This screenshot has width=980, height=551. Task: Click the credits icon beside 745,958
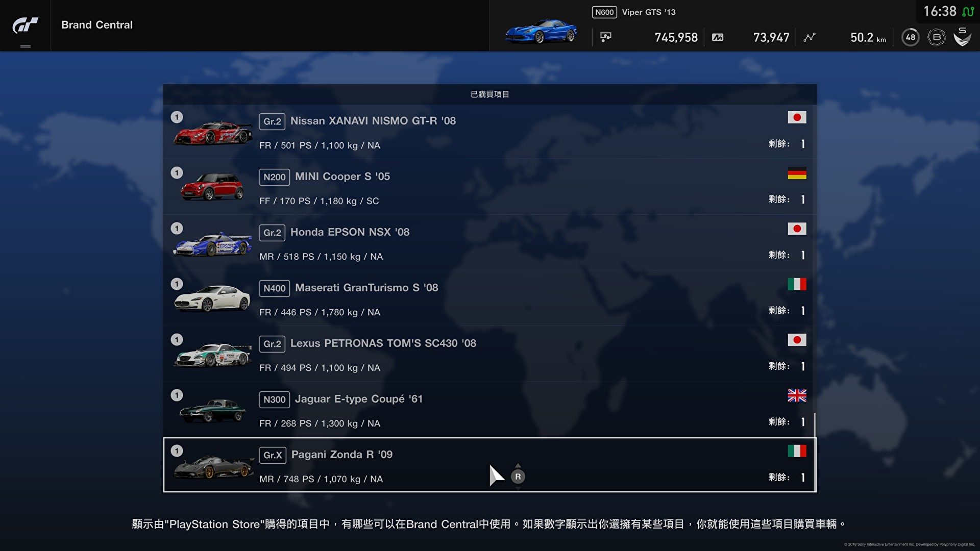pyautogui.click(x=606, y=37)
